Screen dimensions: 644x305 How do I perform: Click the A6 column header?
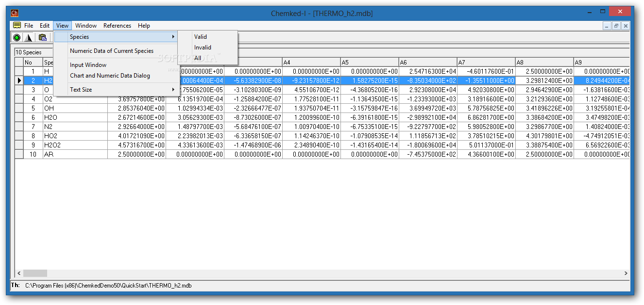428,62
